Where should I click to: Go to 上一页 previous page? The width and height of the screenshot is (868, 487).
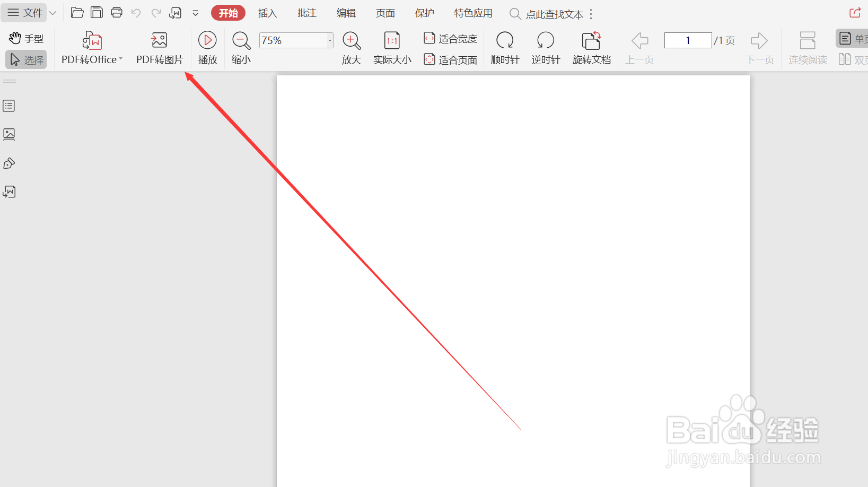coord(639,48)
